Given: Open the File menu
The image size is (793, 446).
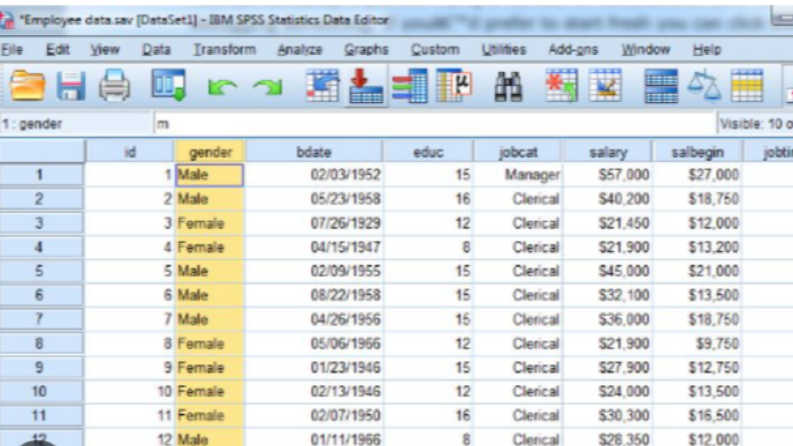Looking at the screenshot, I should tap(12, 50).
